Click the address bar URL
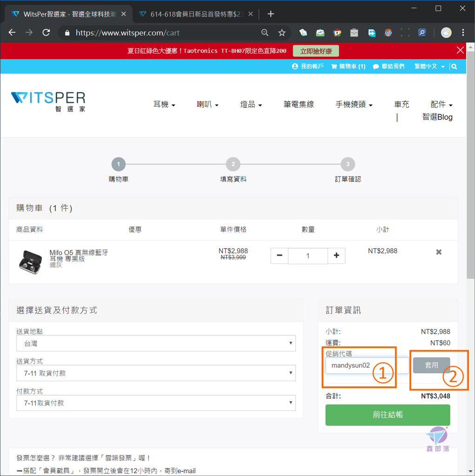This screenshot has height=476, width=475. tap(127, 33)
